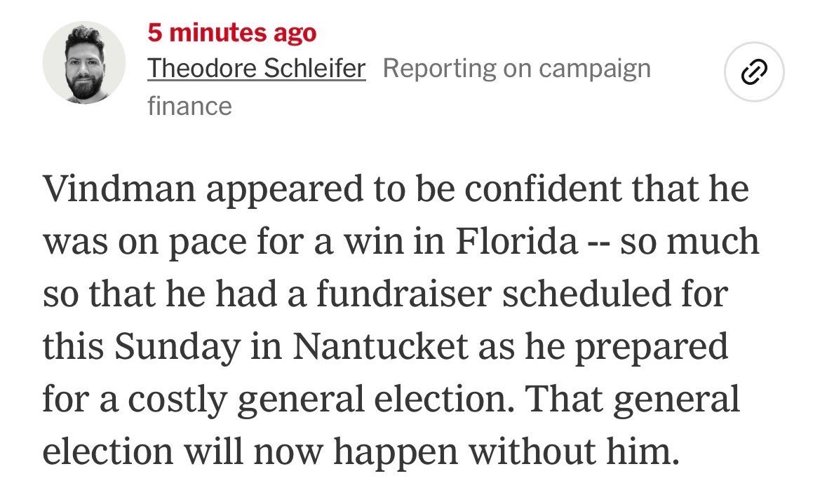Viewport: 827px width, 504px height.
Task: Click the closing words "without him."
Action: point(574,452)
